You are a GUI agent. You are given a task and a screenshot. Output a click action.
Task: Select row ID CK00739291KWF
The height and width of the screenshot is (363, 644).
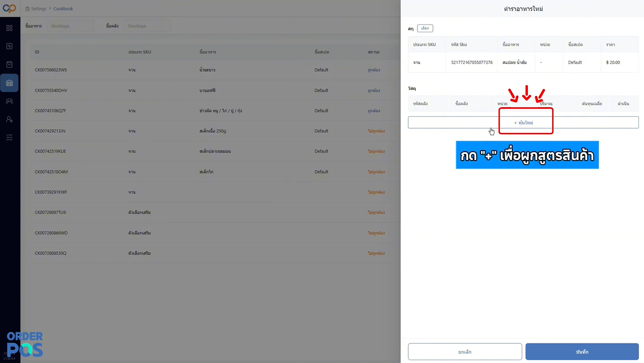[51, 192]
